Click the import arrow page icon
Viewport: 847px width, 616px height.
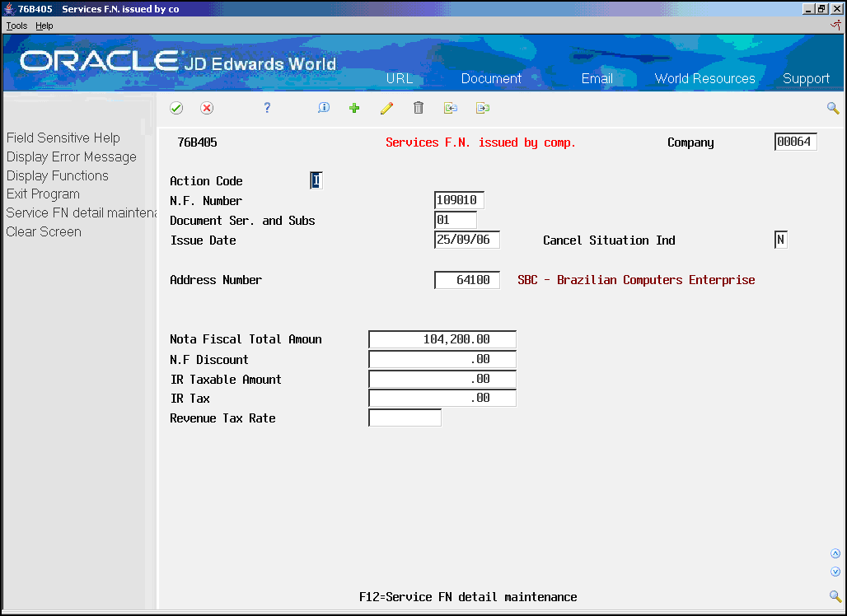[x=451, y=108]
